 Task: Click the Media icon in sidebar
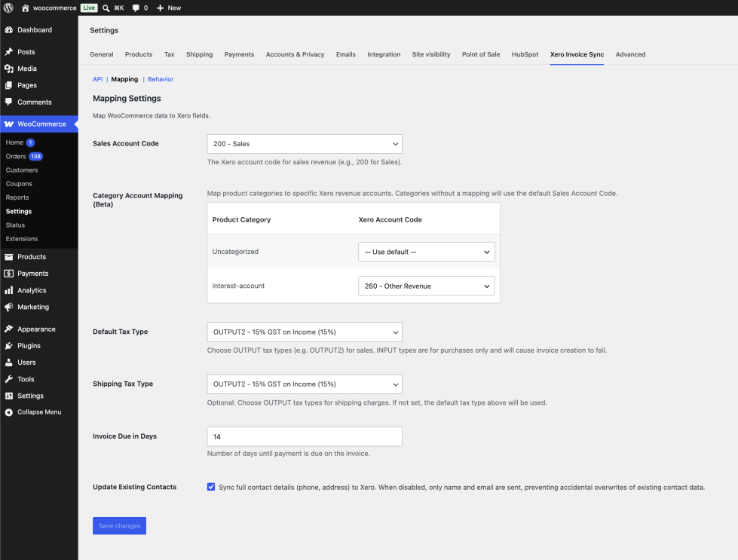pos(9,69)
